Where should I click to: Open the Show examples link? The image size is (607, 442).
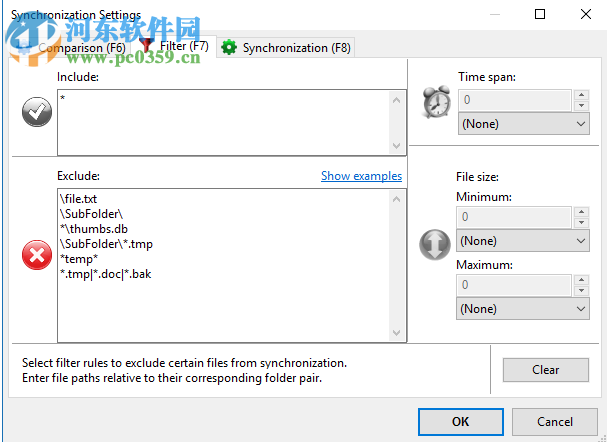pos(362,176)
